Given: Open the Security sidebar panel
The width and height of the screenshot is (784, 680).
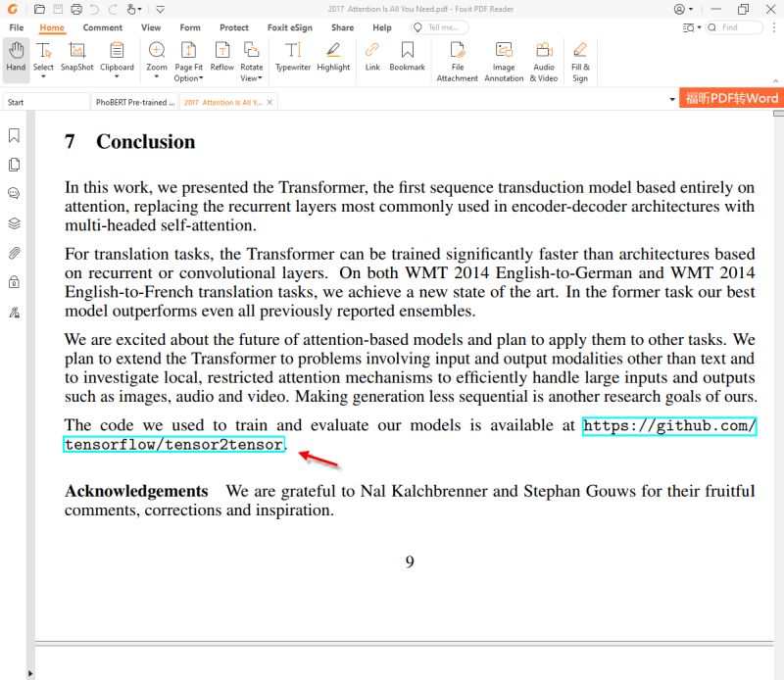Looking at the screenshot, I should 14,282.
